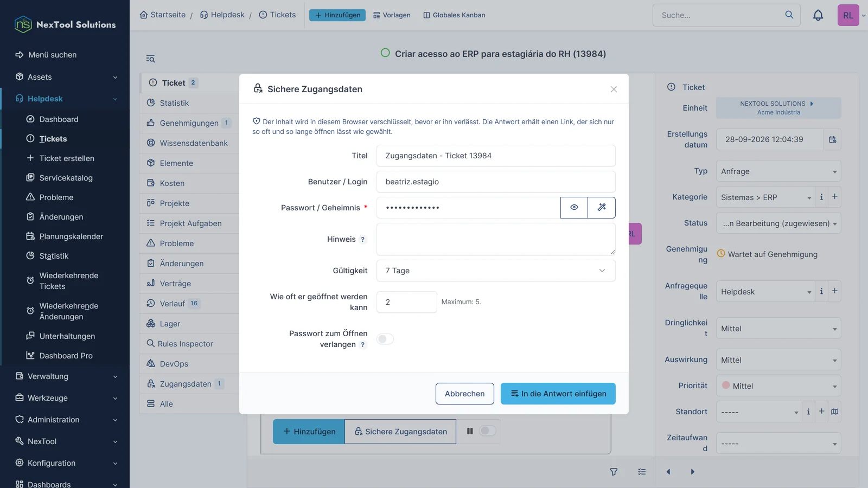Click the filter funnel icon
The width and height of the screenshot is (868, 488).
pyautogui.click(x=614, y=472)
